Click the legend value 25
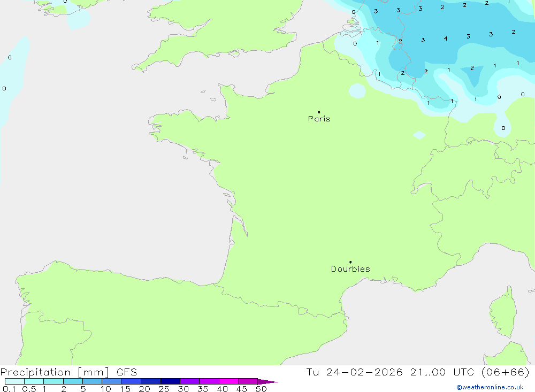The image size is (535, 392). pyautogui.click(x=164, y=389)
